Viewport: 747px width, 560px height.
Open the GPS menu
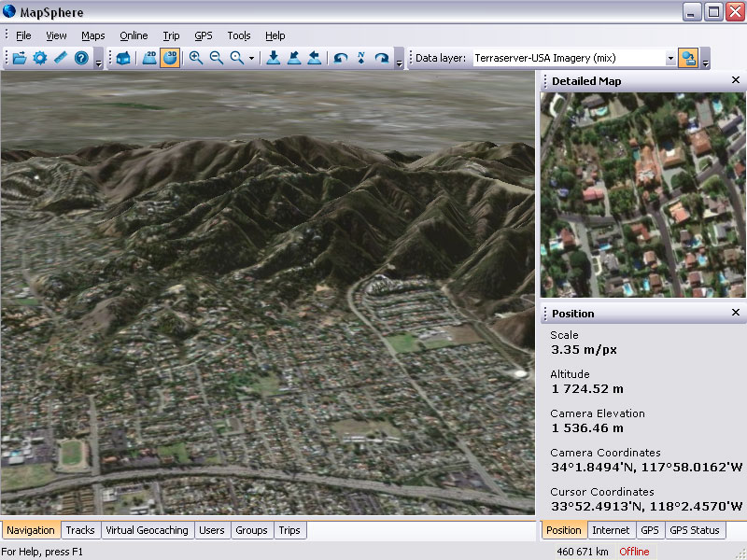point(204,35)
